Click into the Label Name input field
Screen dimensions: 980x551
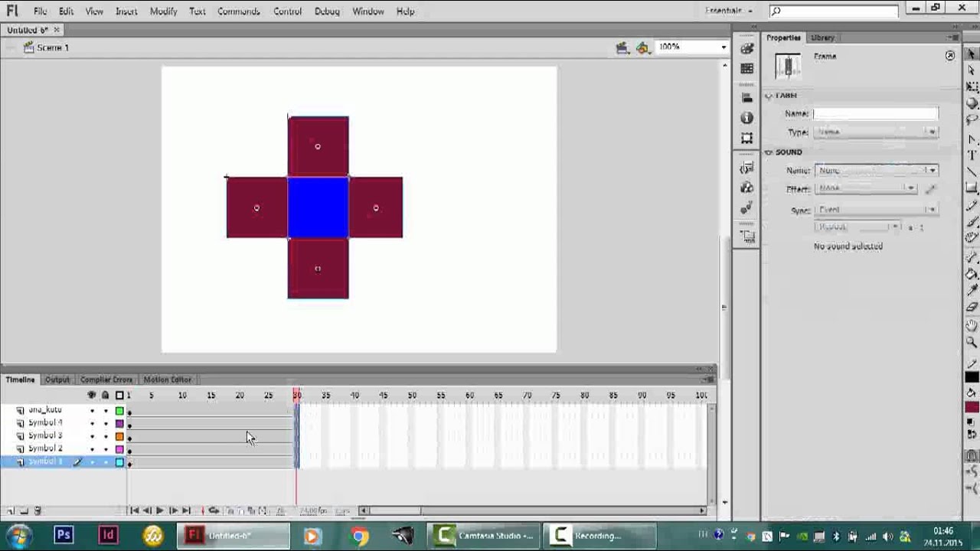(x=875, y=113)
